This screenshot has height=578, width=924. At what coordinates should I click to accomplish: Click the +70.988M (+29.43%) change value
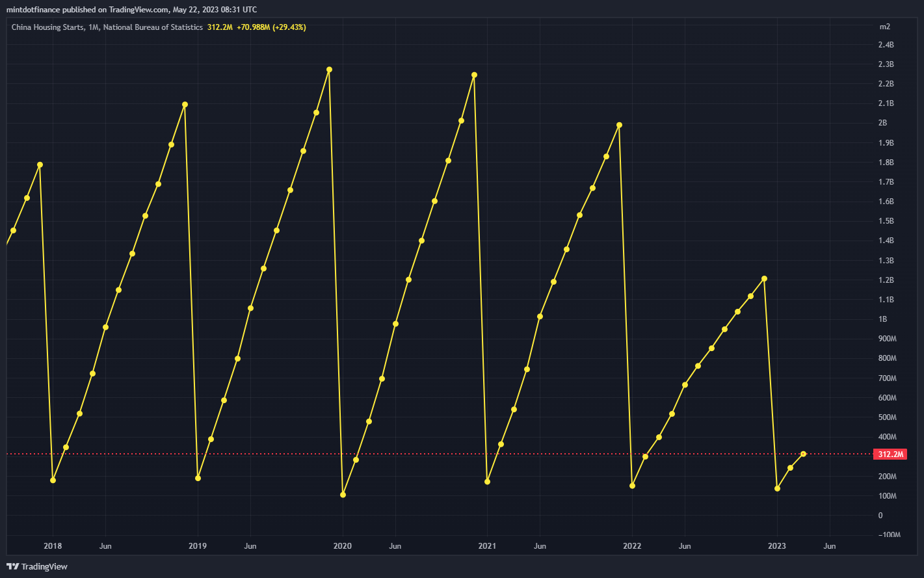[x=271, y=27]
